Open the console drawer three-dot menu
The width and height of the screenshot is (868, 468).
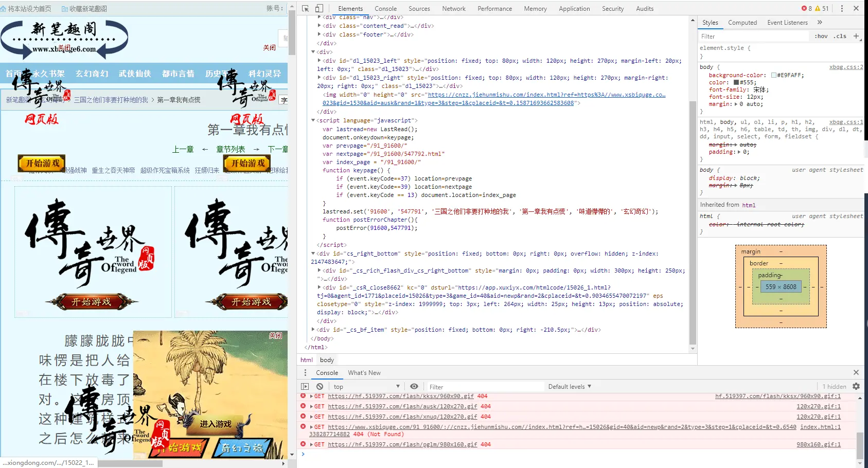305,372
